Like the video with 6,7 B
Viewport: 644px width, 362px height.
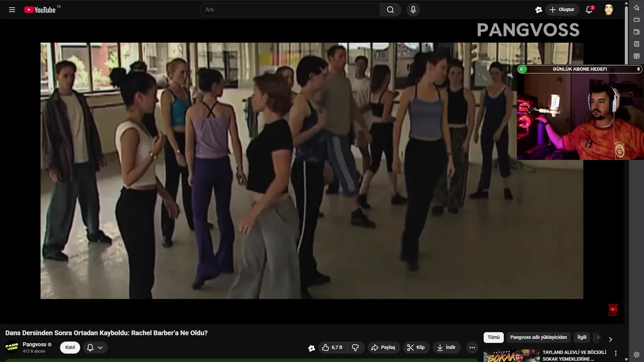coord(332,347)
